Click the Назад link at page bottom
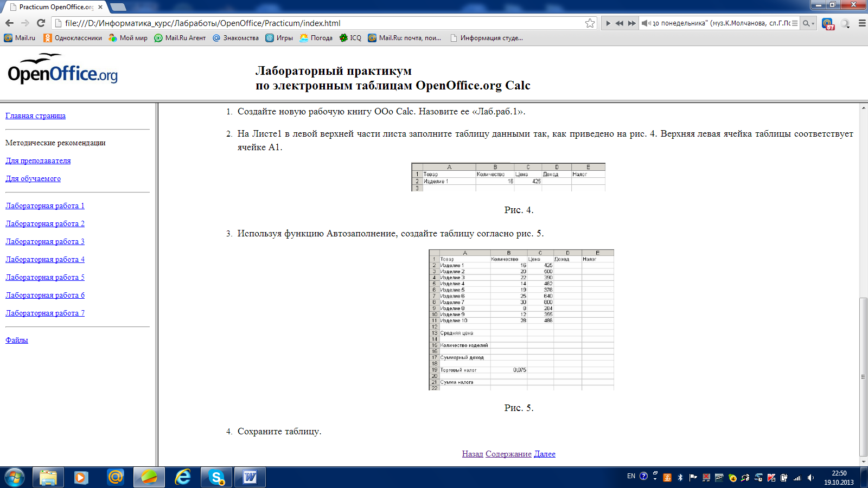This screenshot has height=488, width=868. pyautogui.click(x=473, y=454)
